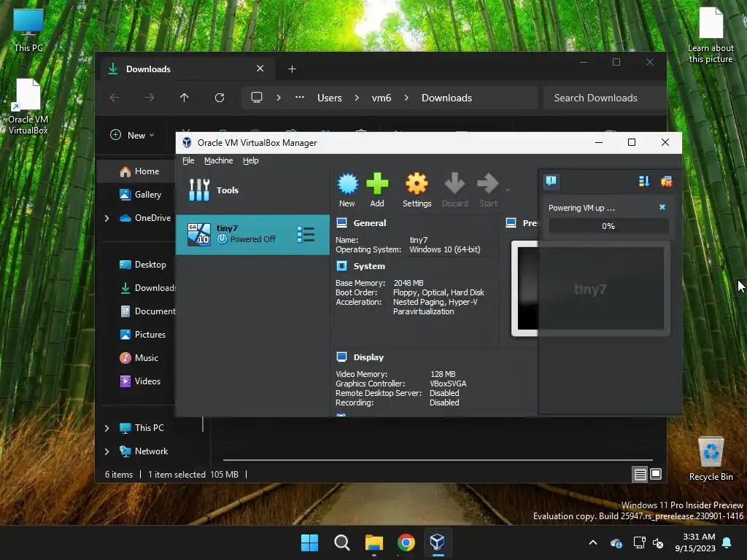Expand the This PC tree node

pyautogui.click(x=107, y=428)
